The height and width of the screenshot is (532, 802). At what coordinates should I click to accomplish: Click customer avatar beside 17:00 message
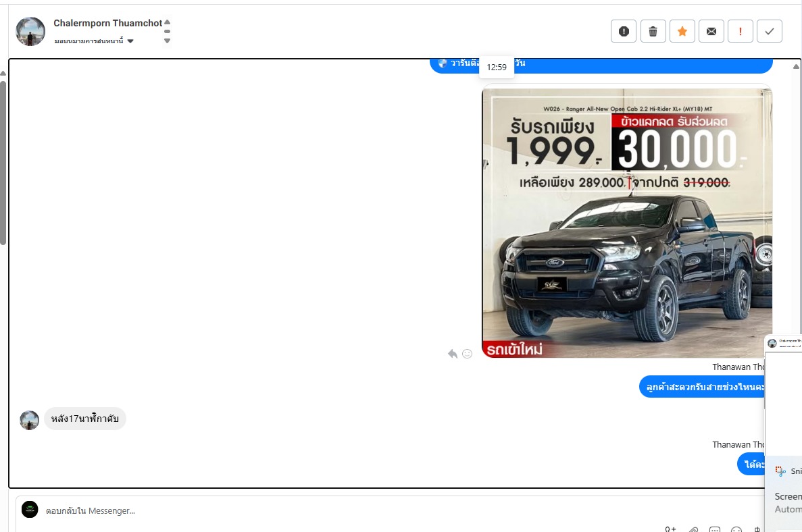(x=29, y=420)
